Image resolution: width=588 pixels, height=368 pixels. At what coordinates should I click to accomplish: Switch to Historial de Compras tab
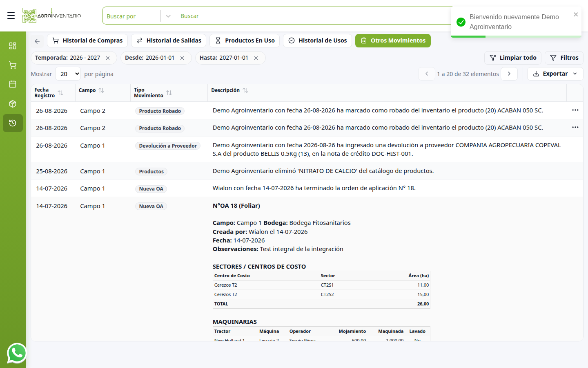tap(87, 41)
